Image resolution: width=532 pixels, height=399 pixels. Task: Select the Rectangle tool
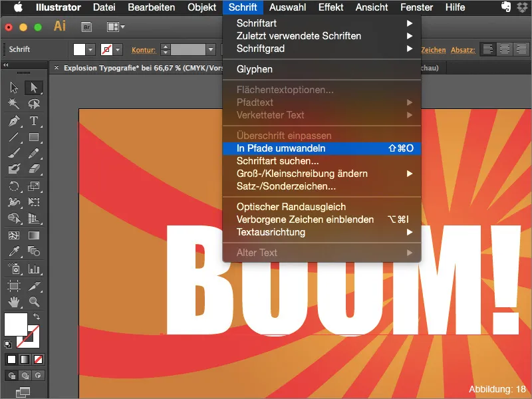[x=34, y=137]
